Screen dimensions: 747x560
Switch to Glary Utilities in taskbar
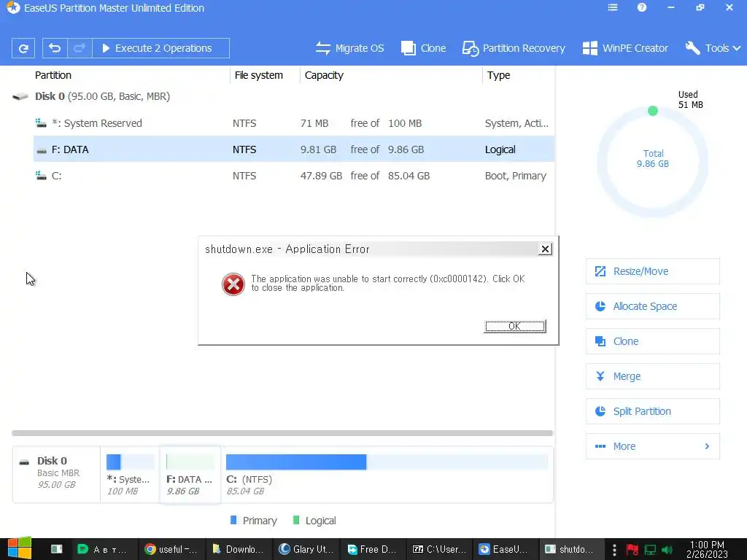306,549
